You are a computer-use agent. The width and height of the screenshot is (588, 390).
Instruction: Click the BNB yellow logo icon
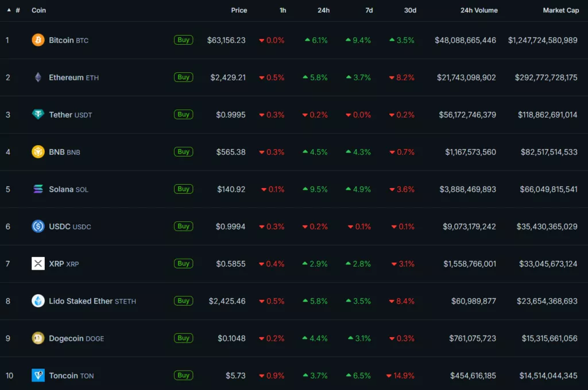(x=38, y=152)
